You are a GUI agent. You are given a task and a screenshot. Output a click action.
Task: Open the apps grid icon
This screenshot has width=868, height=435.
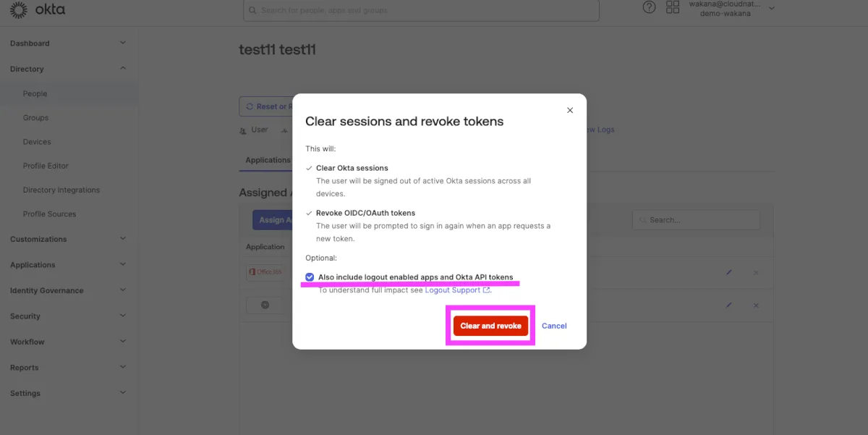coord(673,7)
